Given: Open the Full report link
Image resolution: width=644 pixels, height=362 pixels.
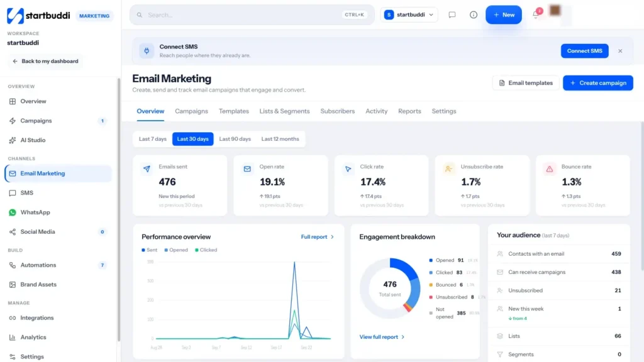Looking at the screenshot, I should (x=318, y=237).
